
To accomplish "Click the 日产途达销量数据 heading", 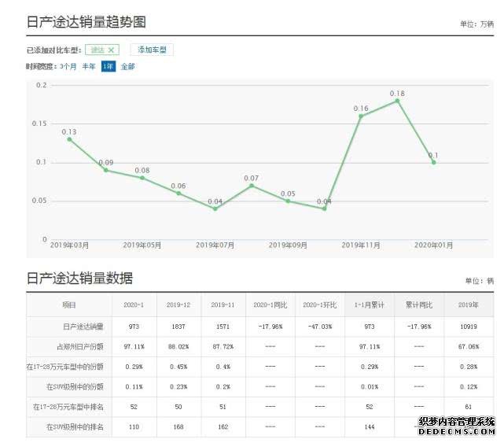I will (x=79, y=278).
